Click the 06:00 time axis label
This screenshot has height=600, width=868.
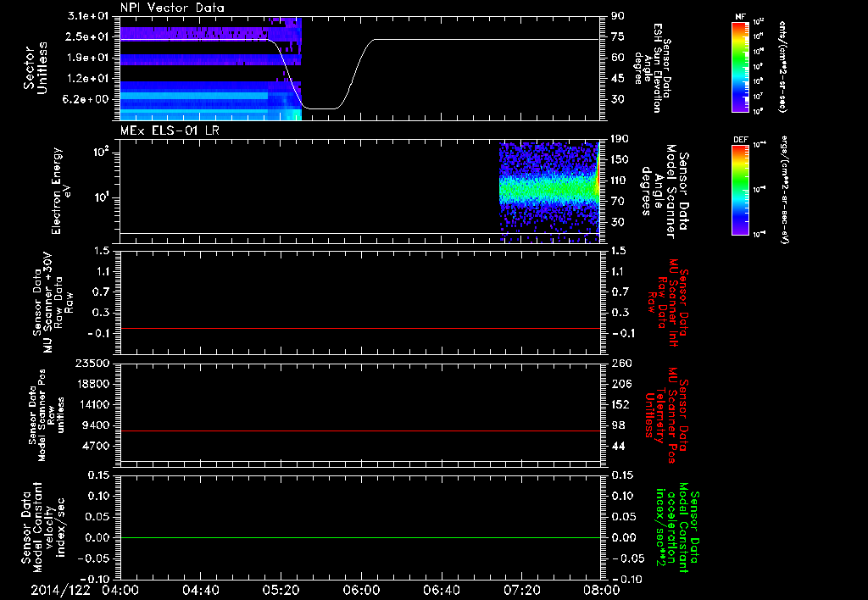tap(360, 590)
